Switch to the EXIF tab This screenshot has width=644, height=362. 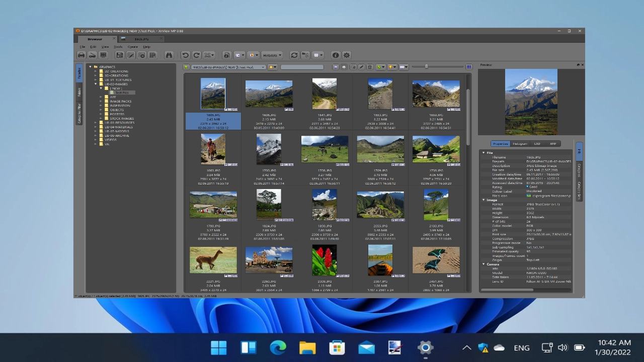tap(537, 144)
